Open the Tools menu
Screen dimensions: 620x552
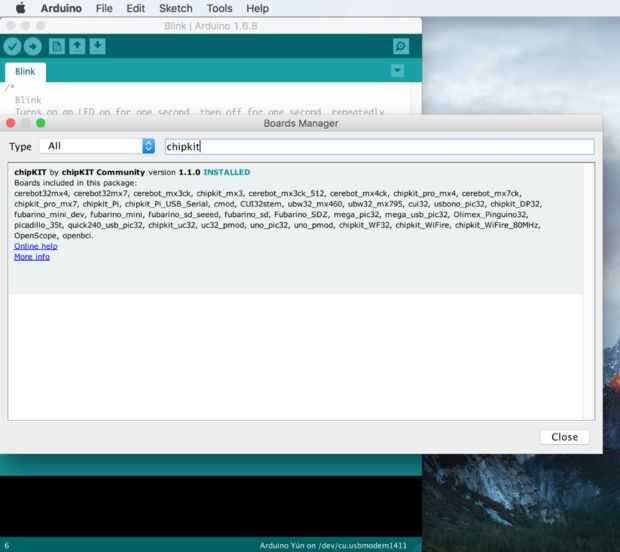tap(219, 8)
